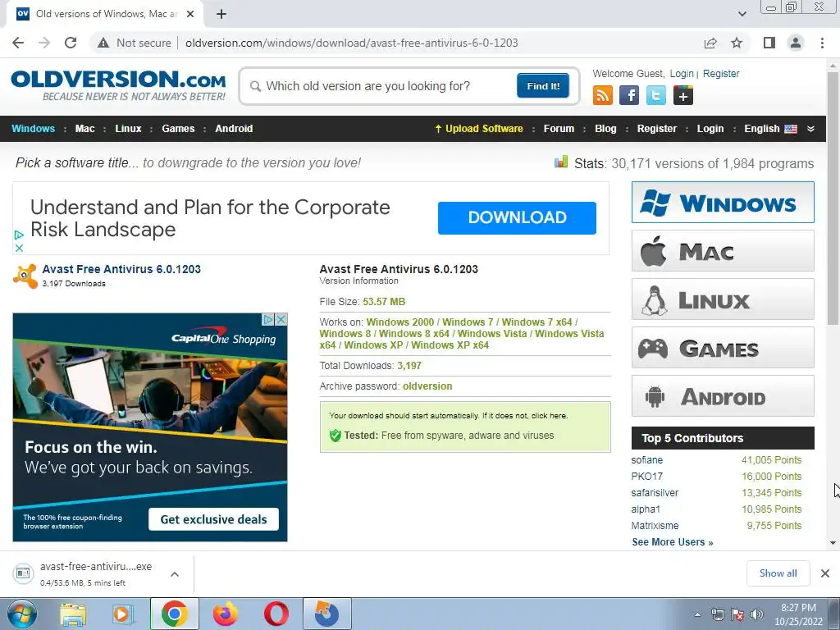Click the DOWNLOAD button in the ad
Viewport: 840px width, 630px height.
[x=517, y=217]
